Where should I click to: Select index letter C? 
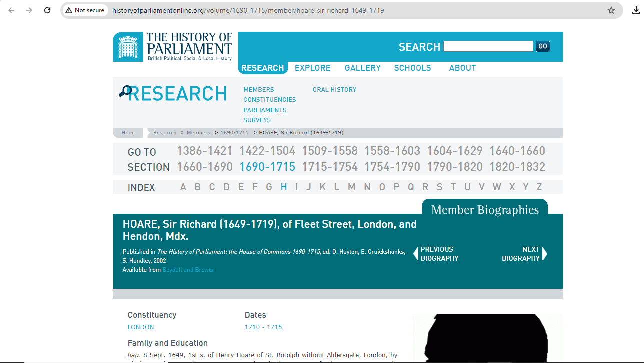click(212, 187)
